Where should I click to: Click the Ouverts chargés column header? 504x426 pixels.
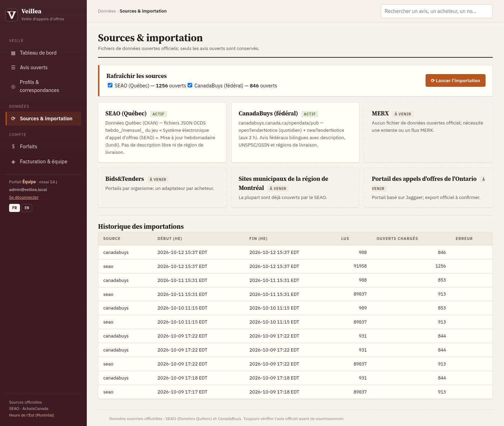point(397,239)
